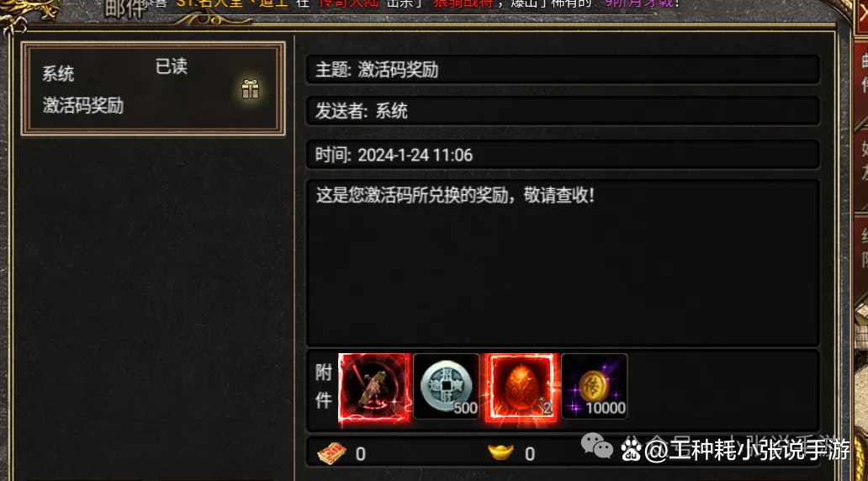Click the 附件 attachment label

pyautogui.click(x=323, y=386)
